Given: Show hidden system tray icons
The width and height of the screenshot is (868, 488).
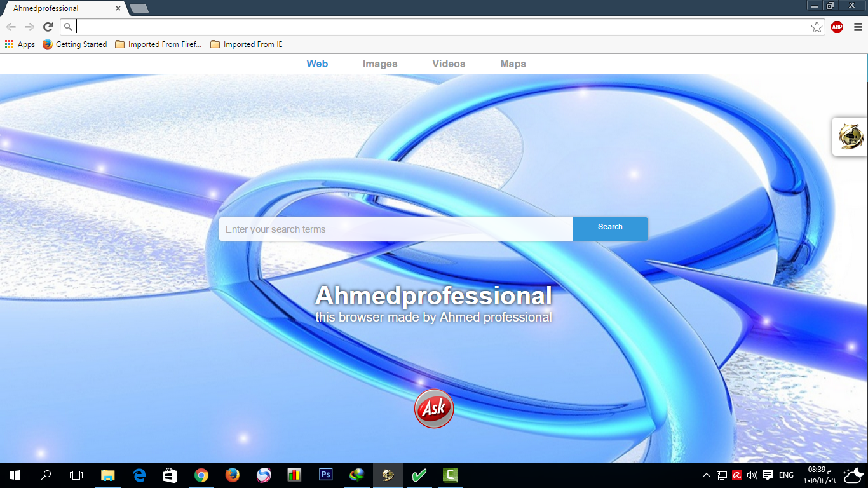Looking at the screenshot, I should 706,475.
